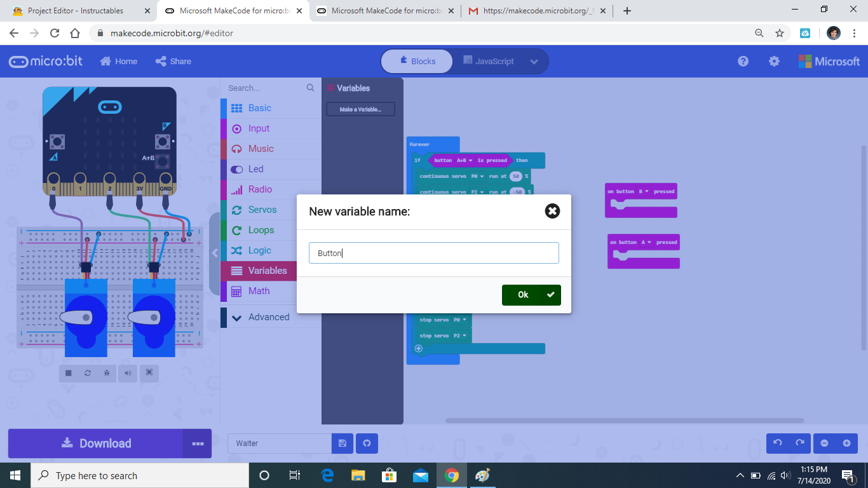Close the New variable name dialog
The height and width of the screenshot is (488, 868).
coord(552,211)
